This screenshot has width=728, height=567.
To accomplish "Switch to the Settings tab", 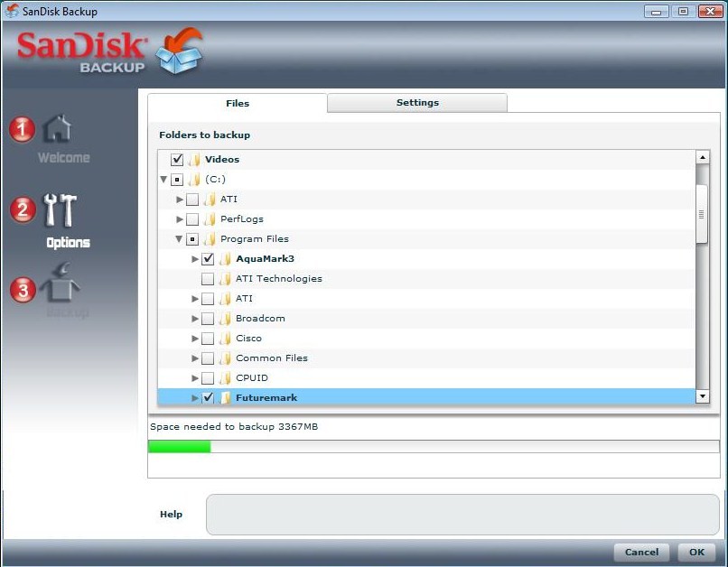I will pos(417,103).
